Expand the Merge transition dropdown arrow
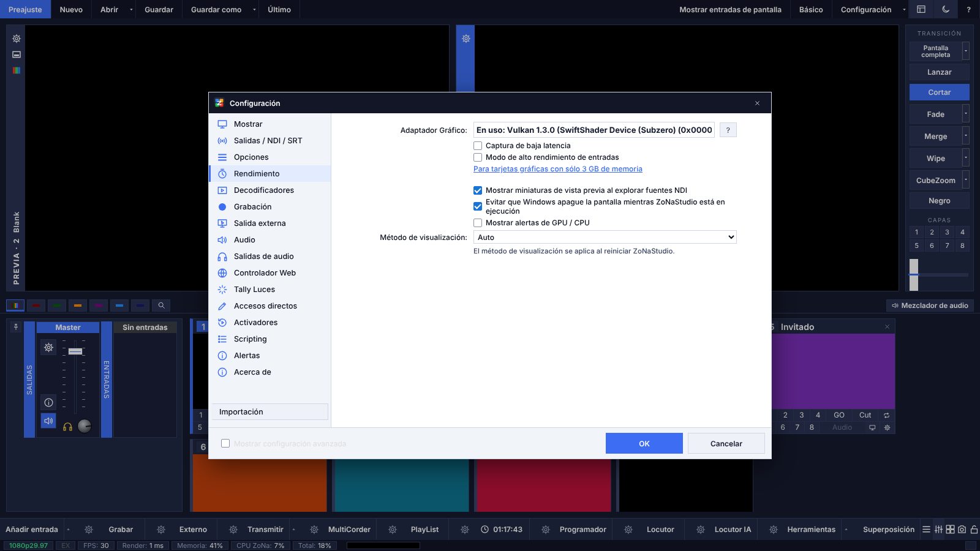Image resolution: width=980 pixels, height=551 pixels. [x=966, y=136]
